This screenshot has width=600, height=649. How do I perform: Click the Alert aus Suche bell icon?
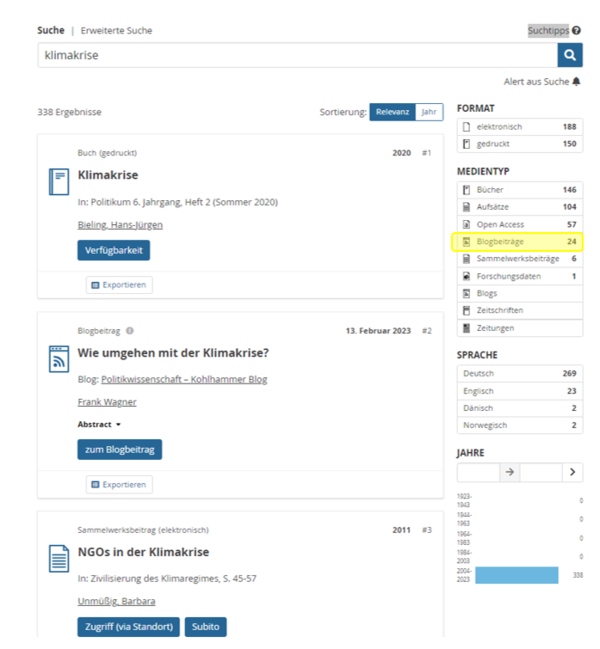click(577, 81)
